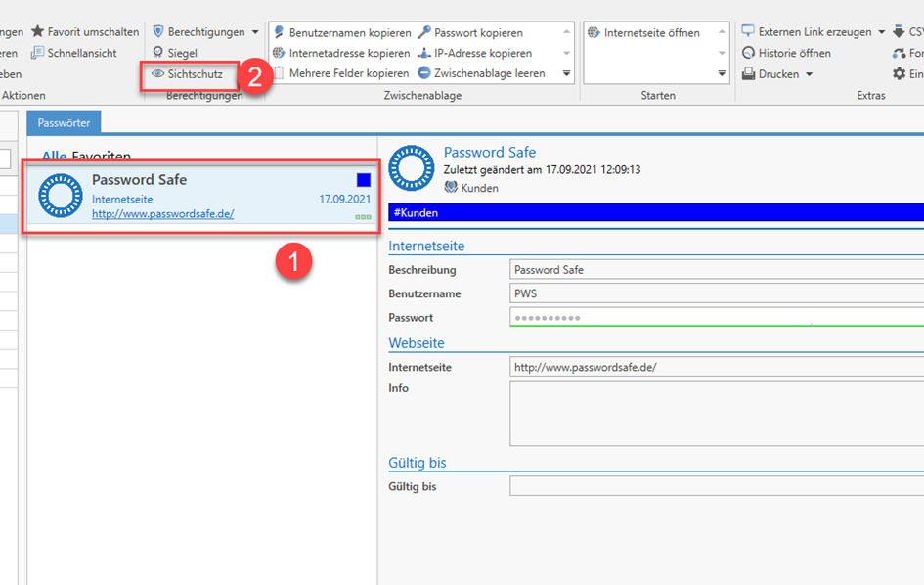Click the Historie öffnen clock icon
Viewport: 924px width, 585px height.
748,53
